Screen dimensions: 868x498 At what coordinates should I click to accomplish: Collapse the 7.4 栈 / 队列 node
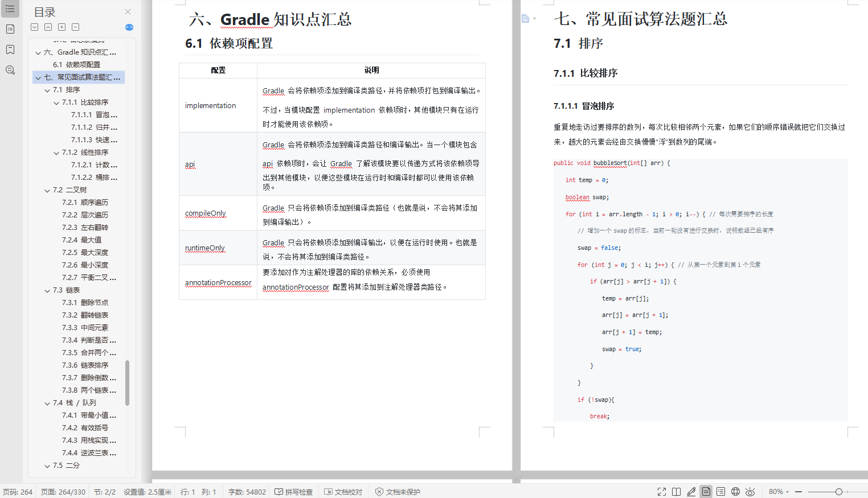[47, 403]
